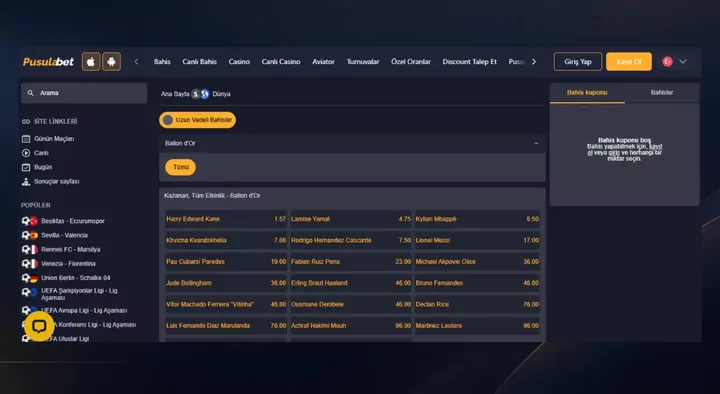Image resolution: width=720 pixels, height=394 pixels.
Task: Click the Dünya breadcrumb link
Action: (221, 94)
